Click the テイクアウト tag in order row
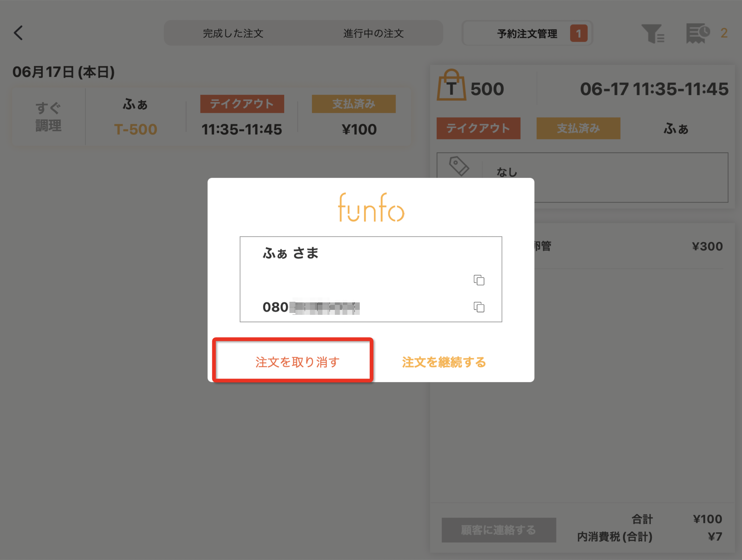 click(x=242, y=104)
